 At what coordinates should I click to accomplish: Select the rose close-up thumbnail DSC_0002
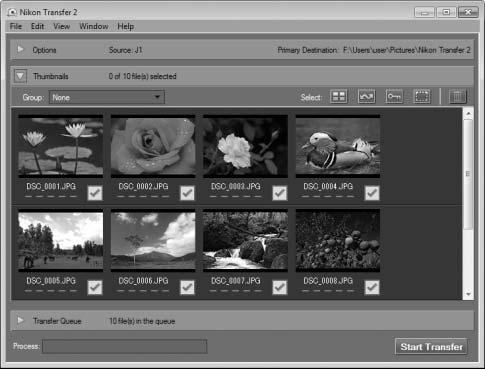click(x=153, y=146)
